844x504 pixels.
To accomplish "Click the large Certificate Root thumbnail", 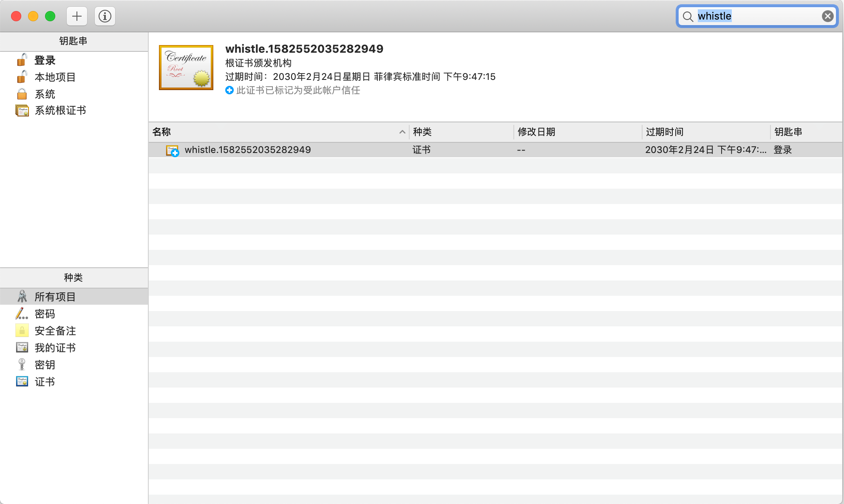I will (x=186, y=68).
